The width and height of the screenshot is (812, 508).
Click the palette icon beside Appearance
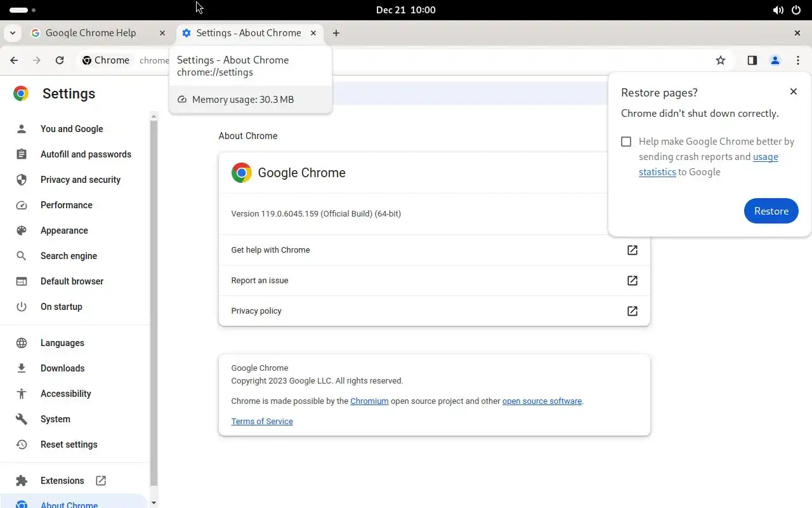pyautogui.click(x=22, y=231)
